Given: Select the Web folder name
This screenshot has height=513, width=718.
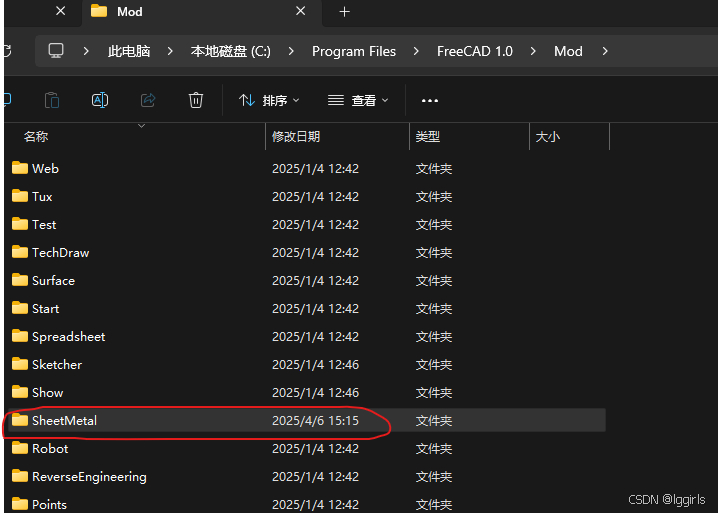Looking at the screenshot, I should [45, 169].
